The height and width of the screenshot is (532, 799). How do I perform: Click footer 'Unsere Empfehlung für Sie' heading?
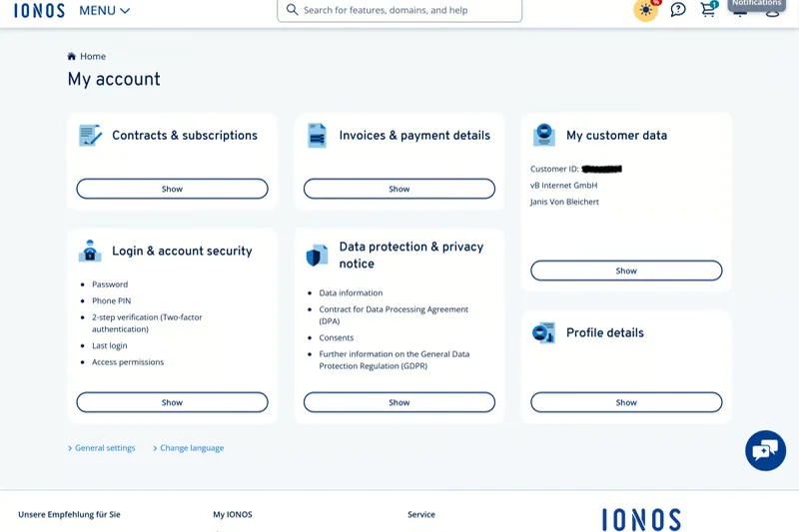pos(69,514)
